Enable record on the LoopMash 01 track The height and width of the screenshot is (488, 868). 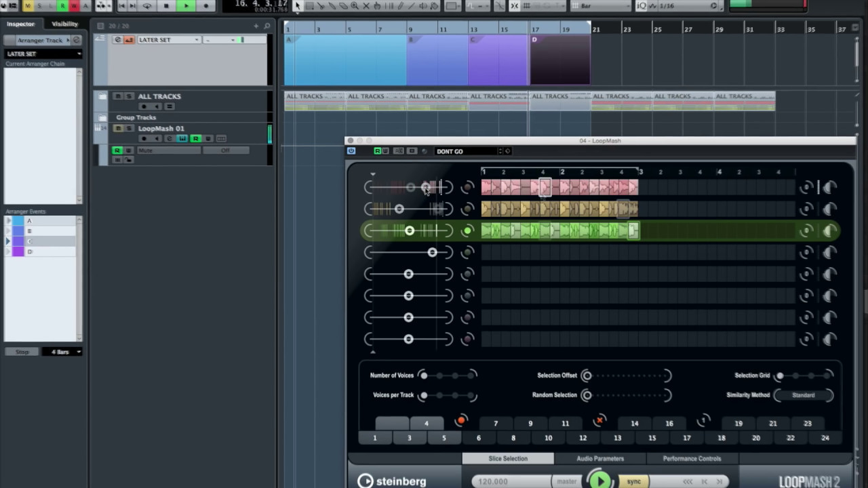coord(143,138)
